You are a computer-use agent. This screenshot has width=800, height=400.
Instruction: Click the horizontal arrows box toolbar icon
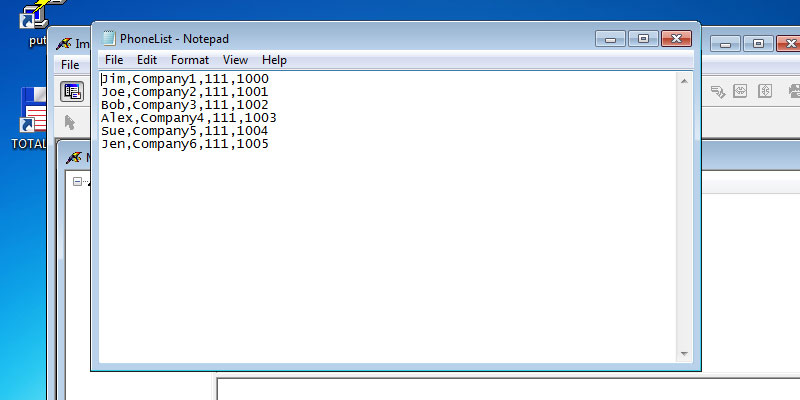[741, 92]
